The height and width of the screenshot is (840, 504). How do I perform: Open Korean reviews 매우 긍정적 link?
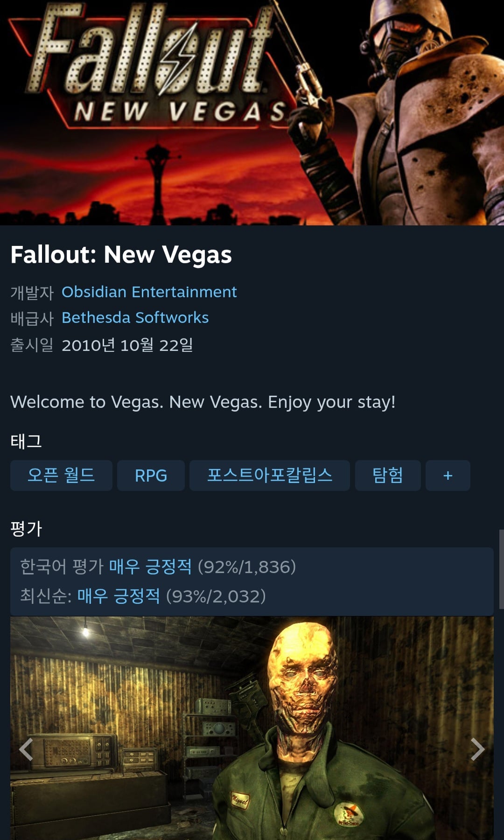(150, 567)
